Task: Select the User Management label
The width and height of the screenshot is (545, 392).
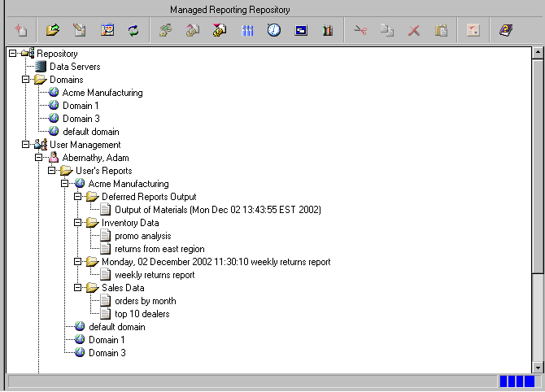Action: pos(85,145)
